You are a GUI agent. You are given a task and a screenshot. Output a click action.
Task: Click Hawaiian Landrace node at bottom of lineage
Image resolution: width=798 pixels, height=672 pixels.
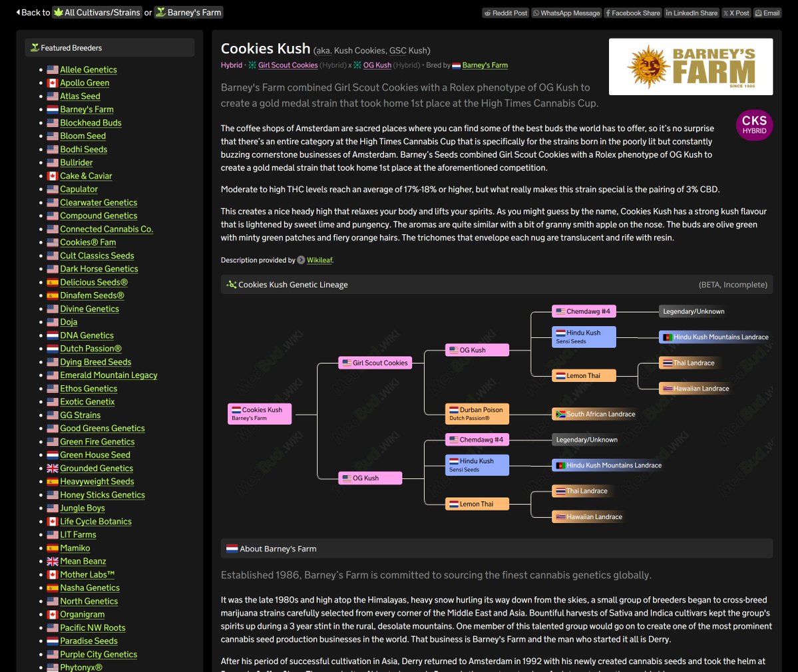[589, 517]
